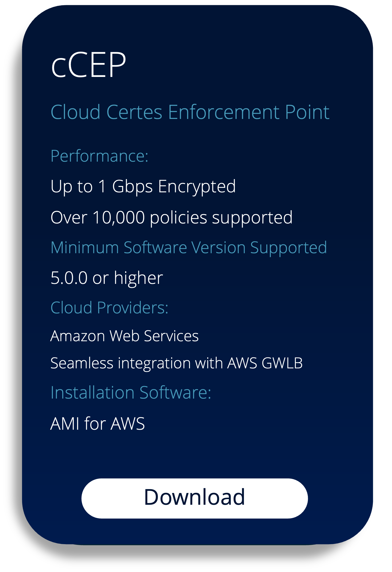
Task: Select the Performance: heading
Action: (x=99, y=156)
